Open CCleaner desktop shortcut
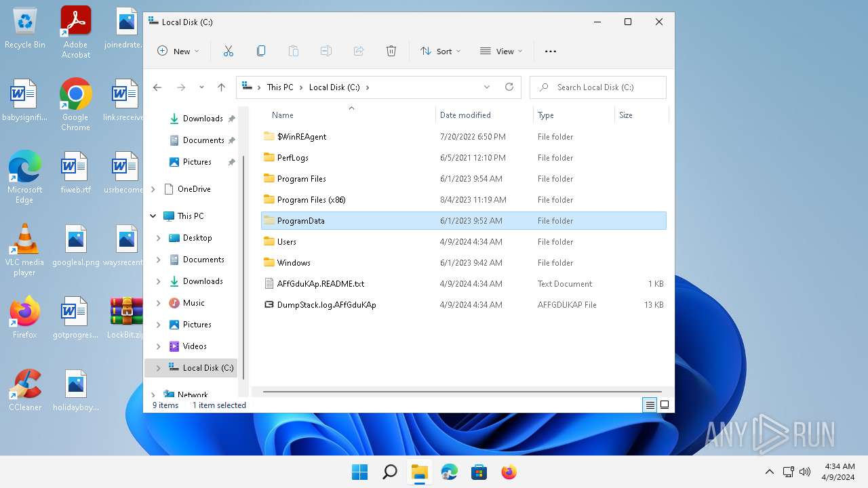868x488 pixels. (25, 390)
